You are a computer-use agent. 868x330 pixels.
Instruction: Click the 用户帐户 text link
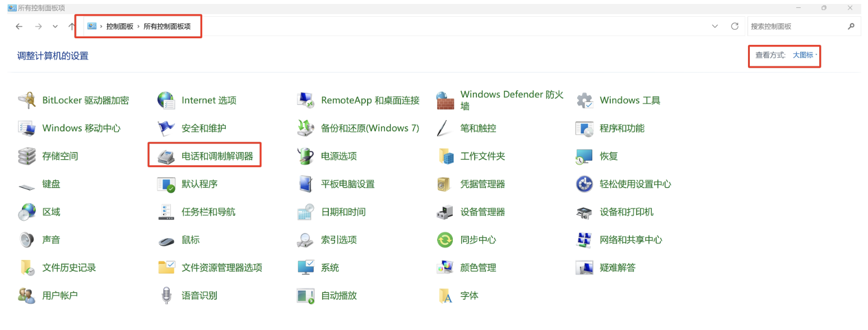pos(60,296)
